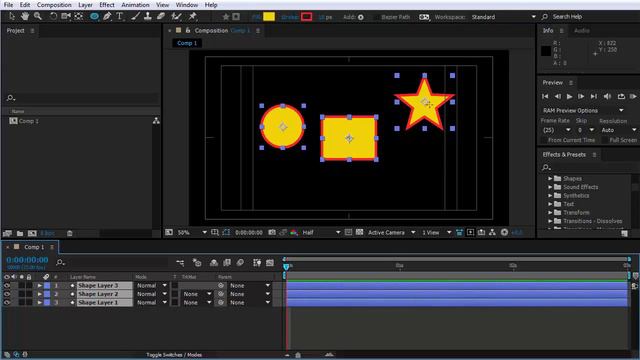
Task: Expand the Shapes presets folder
Action: tap(550, 178)
